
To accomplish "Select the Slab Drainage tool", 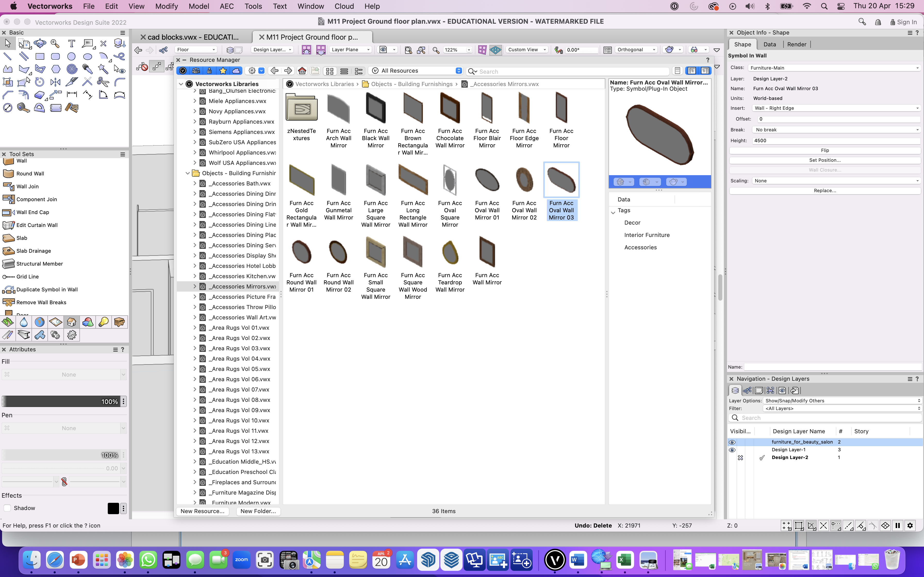I will (33, 251).
